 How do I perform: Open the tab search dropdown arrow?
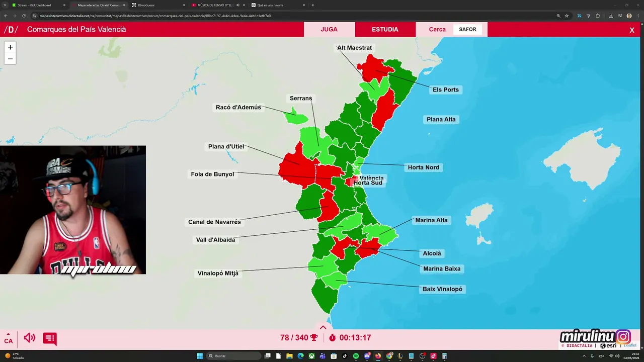point(6,5)
